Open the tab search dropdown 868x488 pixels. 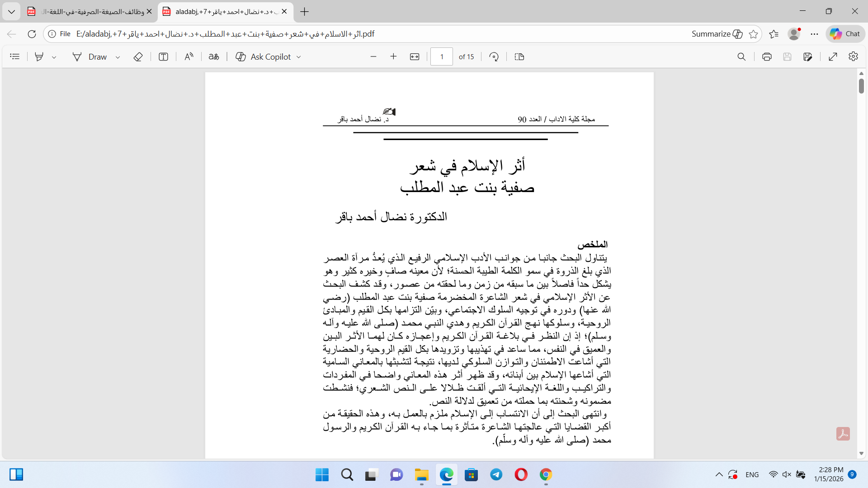pos(11,12)
